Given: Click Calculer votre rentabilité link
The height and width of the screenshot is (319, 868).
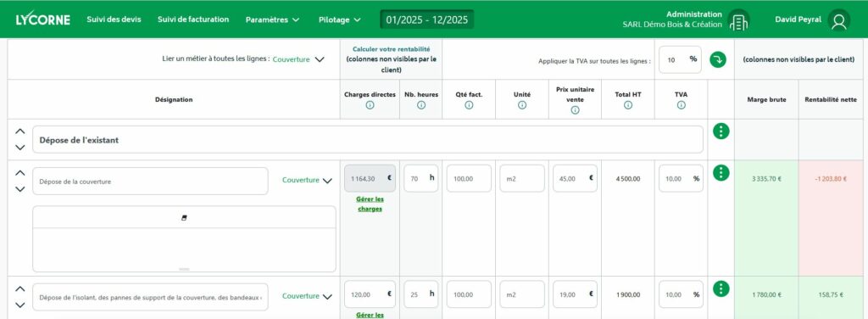Looking at the screenshot, I should (x=392, y=48).
